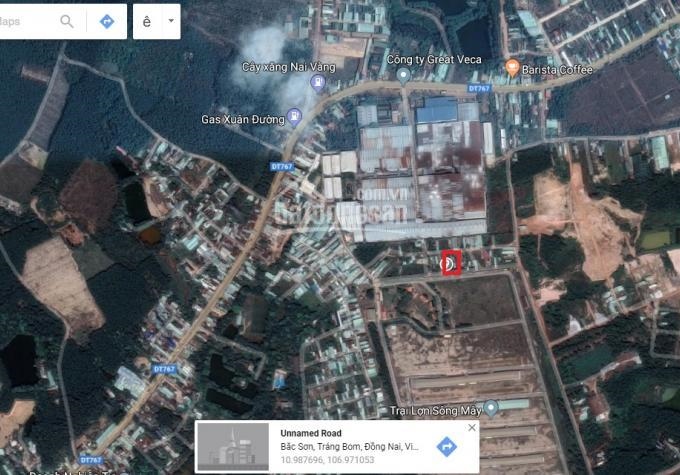
Task: Click the Trại Lợn Sông Mây label
Action: [436, 410]
